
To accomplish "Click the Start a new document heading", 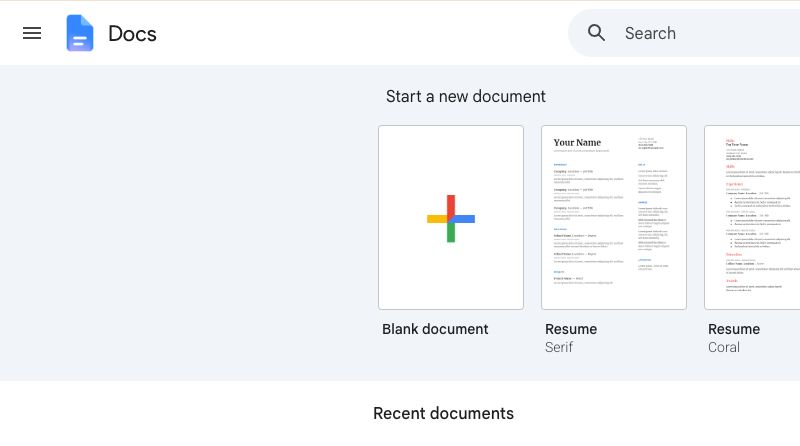I will (465, 96).
